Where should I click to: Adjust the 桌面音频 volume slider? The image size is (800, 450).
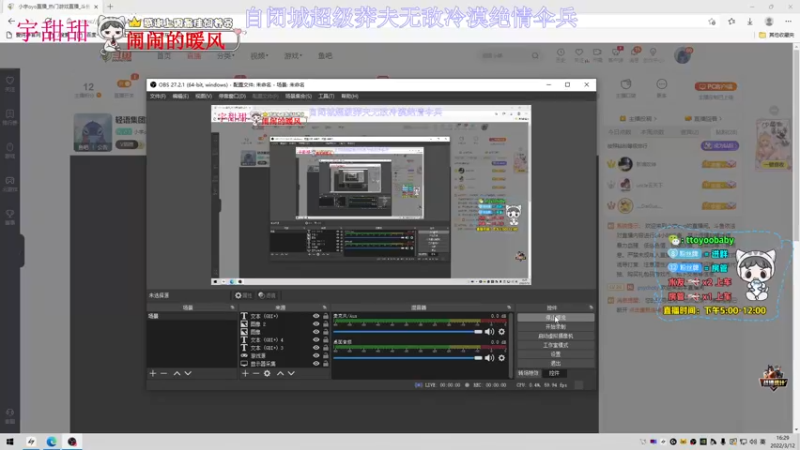tap(407, 358)
